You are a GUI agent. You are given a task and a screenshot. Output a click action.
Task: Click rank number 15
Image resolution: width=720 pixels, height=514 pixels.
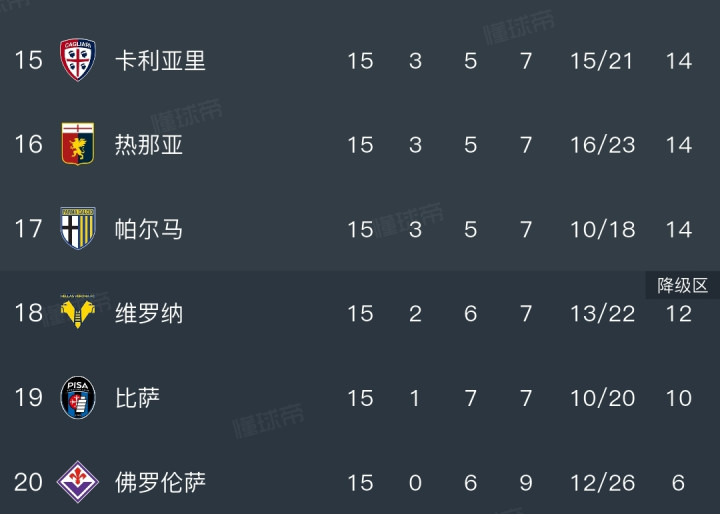click(x=28, y=60)
